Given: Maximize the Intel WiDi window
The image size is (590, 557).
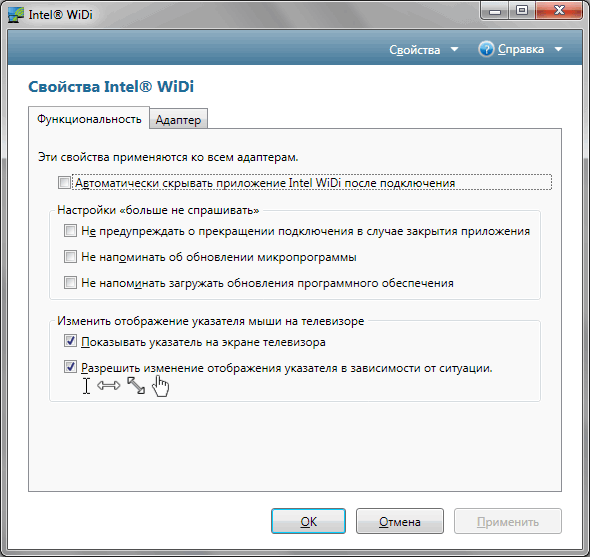Looking at the screenshot, I should (x=522, y=11).
